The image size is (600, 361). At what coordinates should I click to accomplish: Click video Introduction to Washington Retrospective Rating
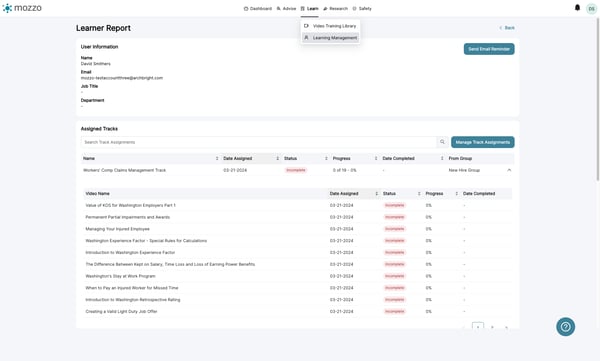coord(133,300)
